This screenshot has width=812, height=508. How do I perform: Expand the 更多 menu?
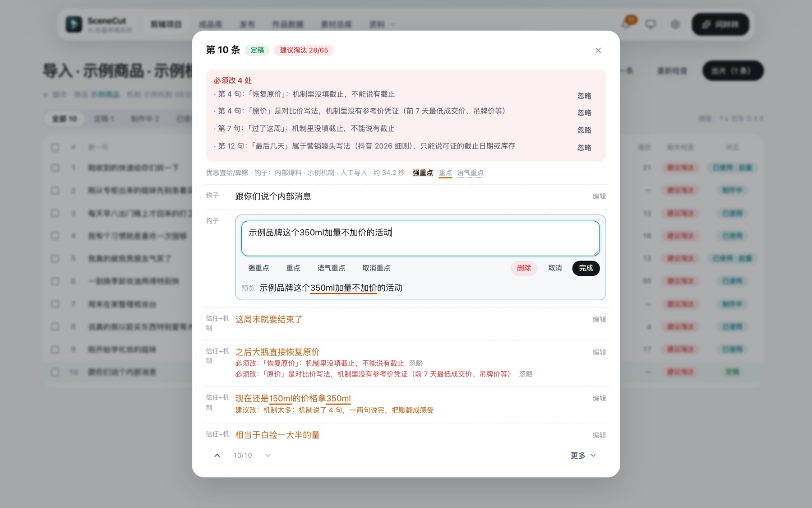coord(583,455)
